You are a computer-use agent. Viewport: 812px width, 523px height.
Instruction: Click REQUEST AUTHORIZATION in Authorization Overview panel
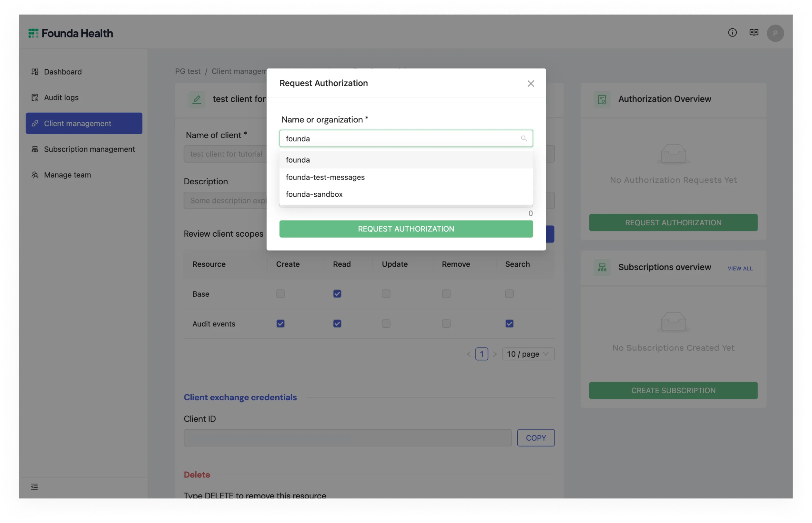[673, 223]
